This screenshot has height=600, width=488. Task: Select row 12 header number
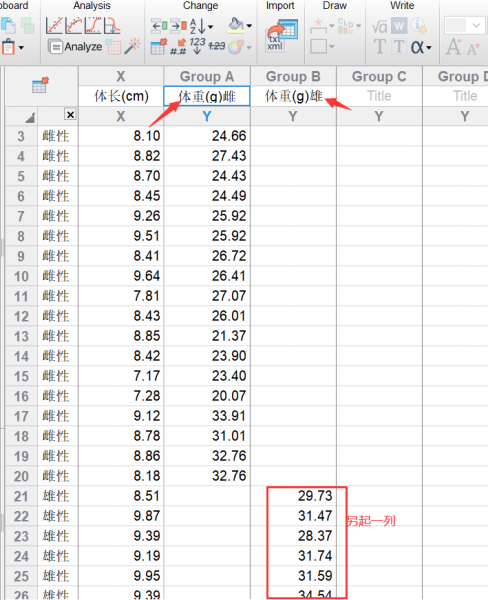coord(21,316)
